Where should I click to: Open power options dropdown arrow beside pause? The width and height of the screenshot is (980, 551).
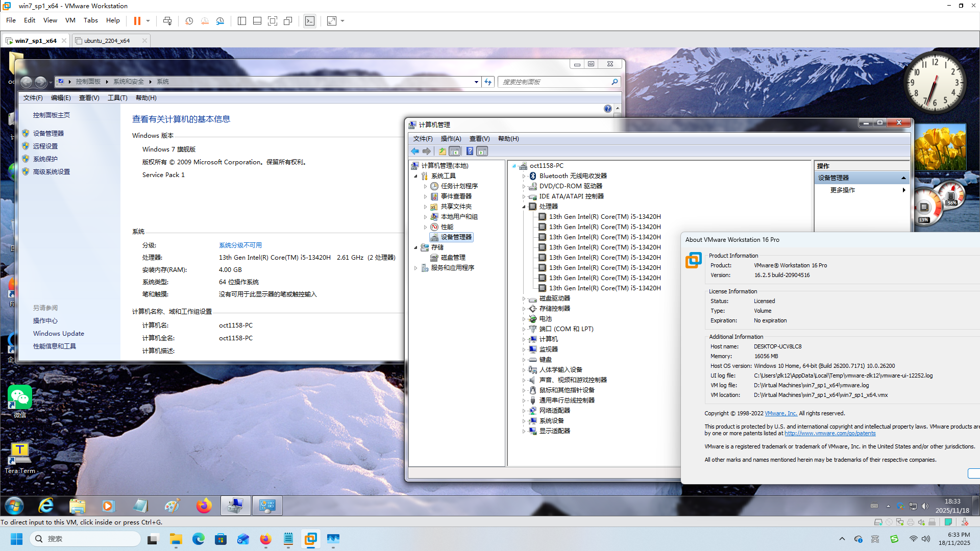[148, 21]
